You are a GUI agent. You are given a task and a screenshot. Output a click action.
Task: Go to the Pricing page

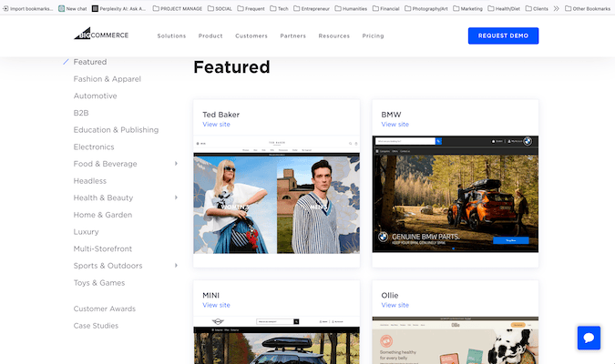tap(373, 35)
